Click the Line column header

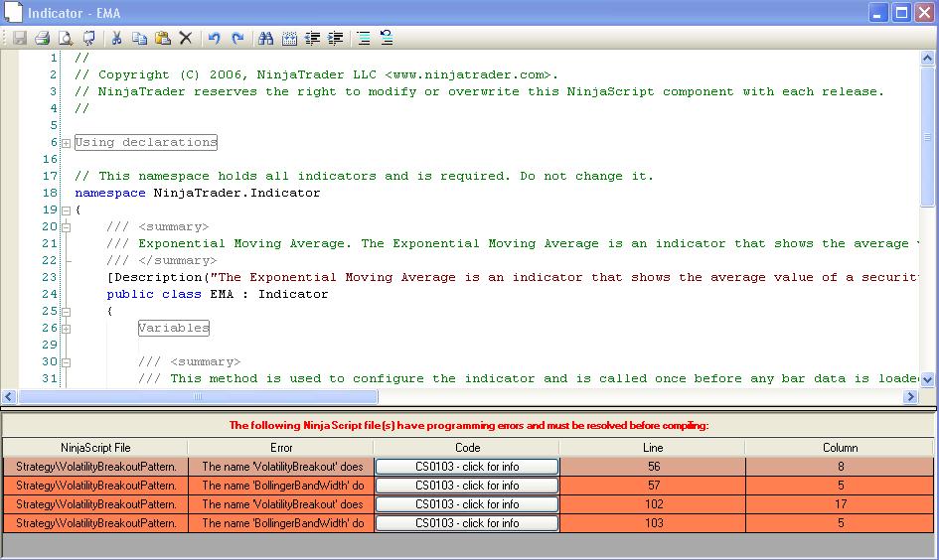point(653,448)
